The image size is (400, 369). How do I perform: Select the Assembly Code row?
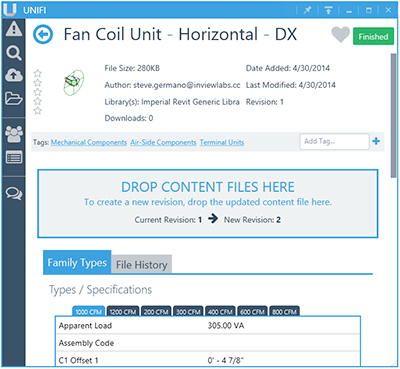[x=208, y=343]
